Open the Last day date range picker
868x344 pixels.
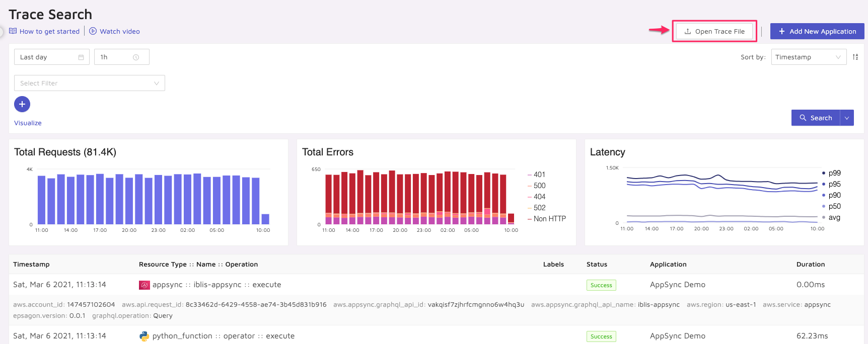52,57
